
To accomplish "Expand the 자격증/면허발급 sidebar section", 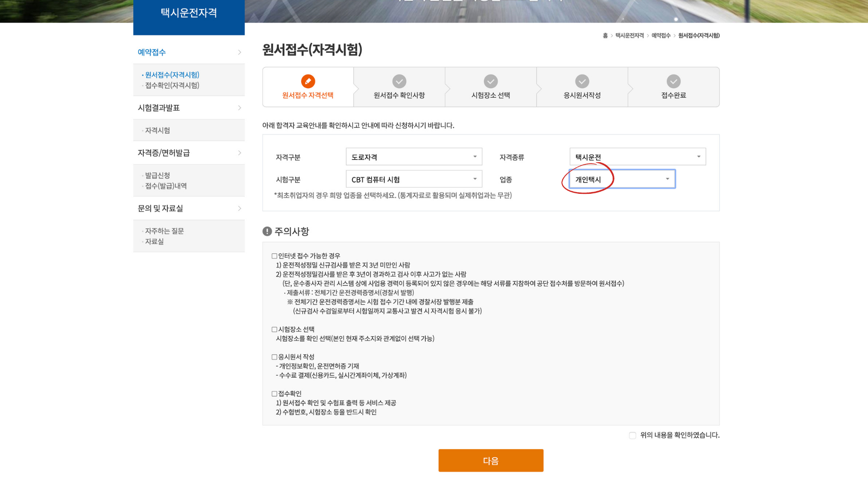I will coord(240,153).
